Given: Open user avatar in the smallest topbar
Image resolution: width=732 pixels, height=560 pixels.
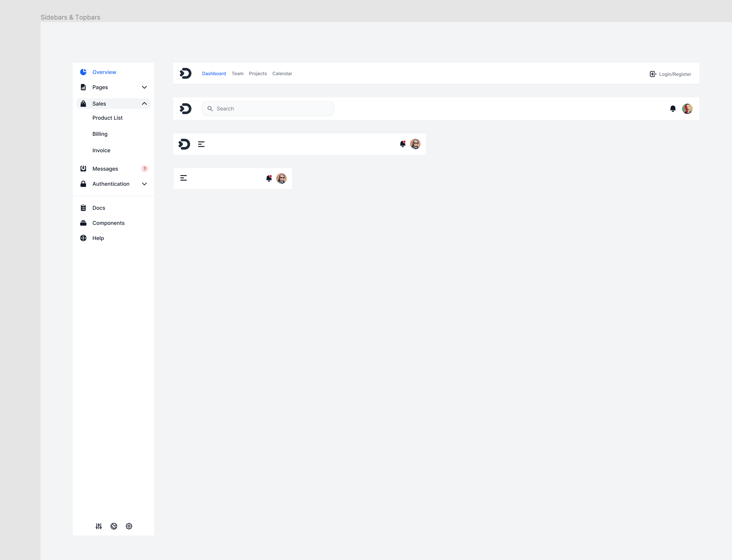Looking at the screenshot, I should [x=282, y=178].
